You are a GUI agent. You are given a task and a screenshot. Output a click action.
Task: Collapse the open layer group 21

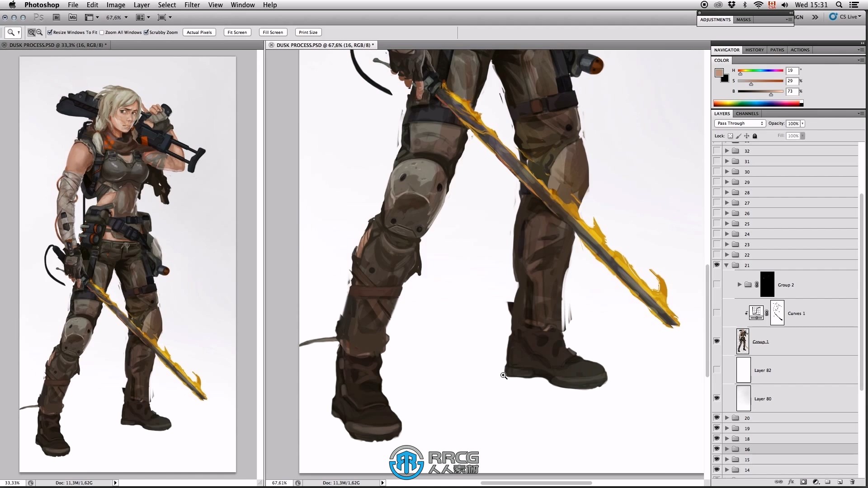point(727,265)
